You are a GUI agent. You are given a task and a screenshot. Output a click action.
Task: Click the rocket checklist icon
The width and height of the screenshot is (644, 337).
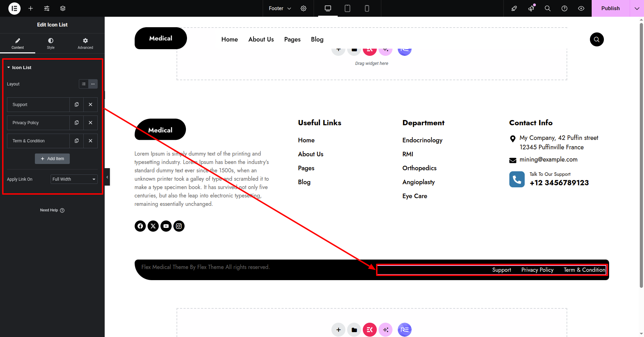click(x=514, y=8)
